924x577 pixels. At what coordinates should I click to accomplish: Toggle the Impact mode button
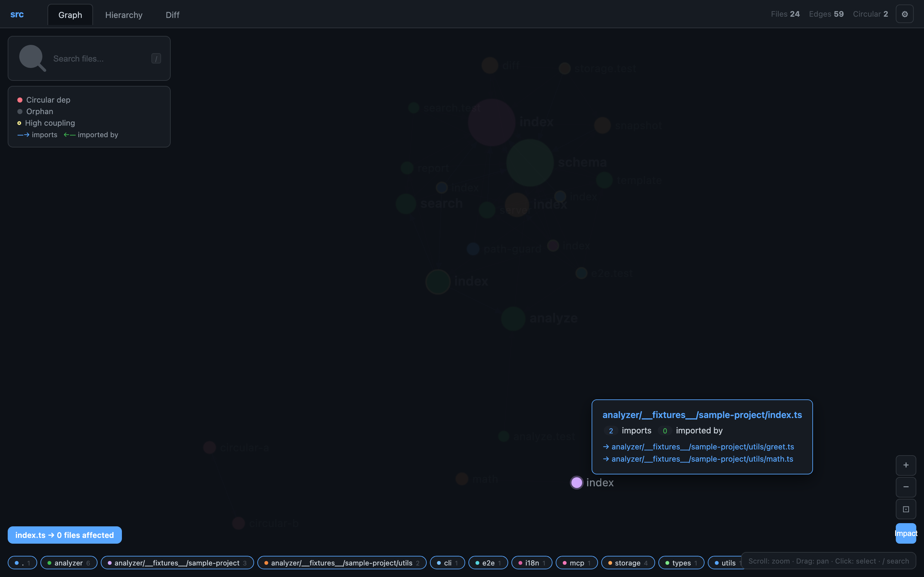point(905,533)
